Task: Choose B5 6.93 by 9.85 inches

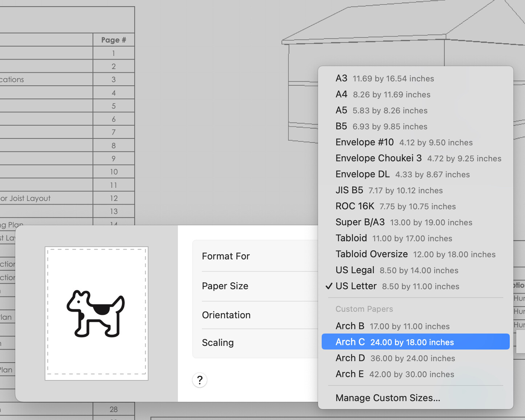Action: point(416,126)
